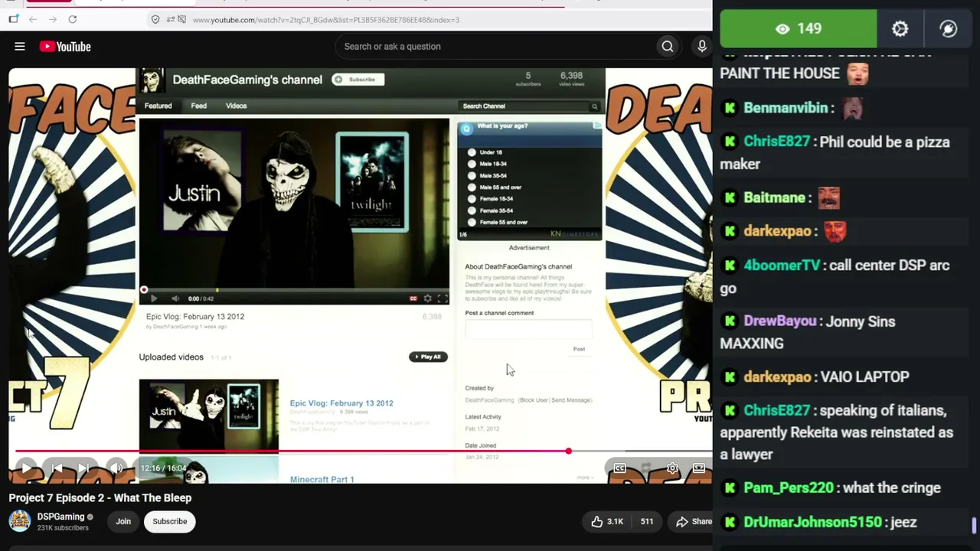Image resolution: width=980 pixels, height=551 pixels.
Task: Select the 'Male 18-34' age option
Action: 472,164
